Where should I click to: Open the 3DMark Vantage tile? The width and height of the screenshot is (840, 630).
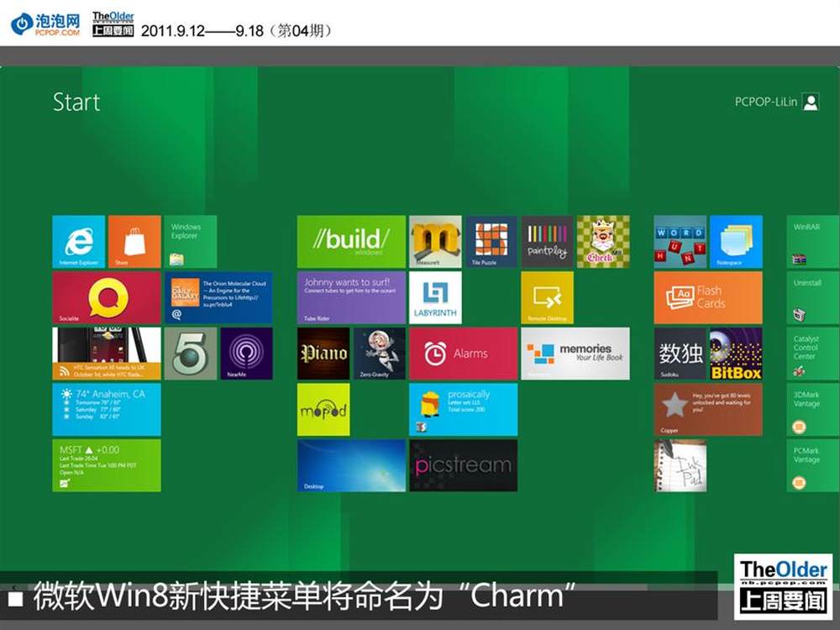[813, 409]
